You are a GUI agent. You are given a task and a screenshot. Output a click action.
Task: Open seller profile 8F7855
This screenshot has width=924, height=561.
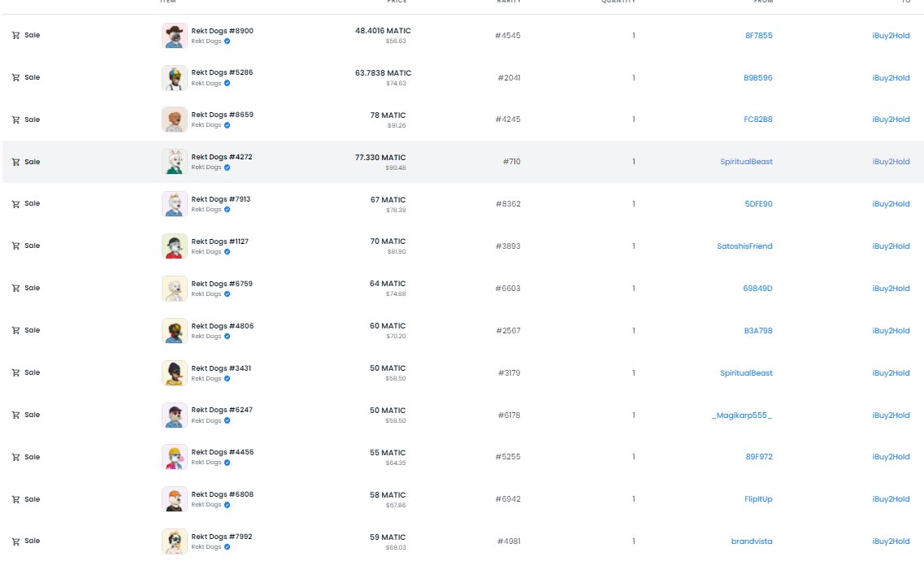[758, 35]
